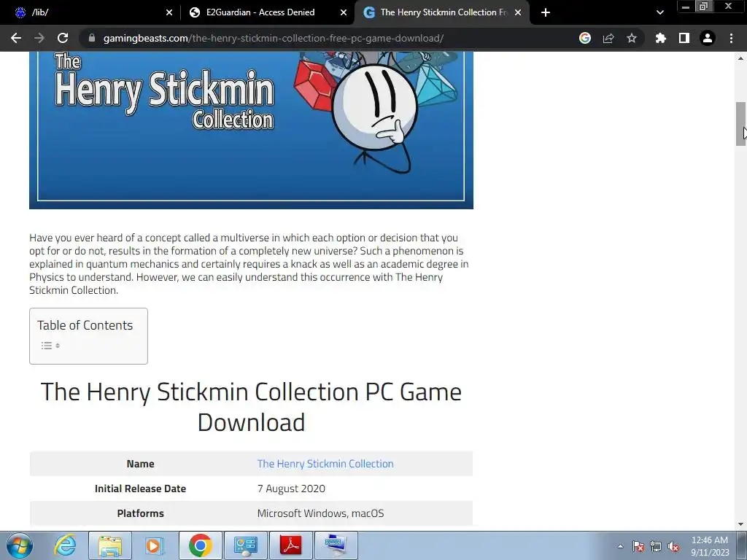Click the address bar URL
Viewport: 747px width, 560px height.
274,38
